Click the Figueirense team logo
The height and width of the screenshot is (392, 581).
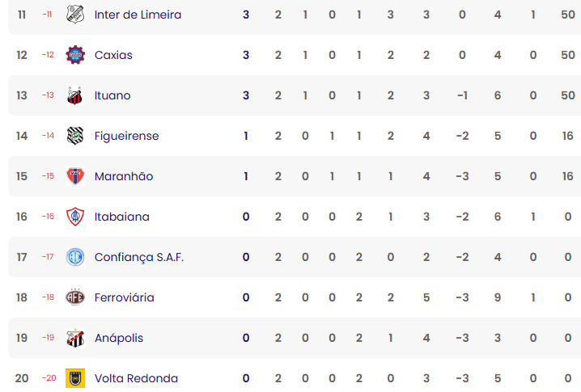[75, 136]
